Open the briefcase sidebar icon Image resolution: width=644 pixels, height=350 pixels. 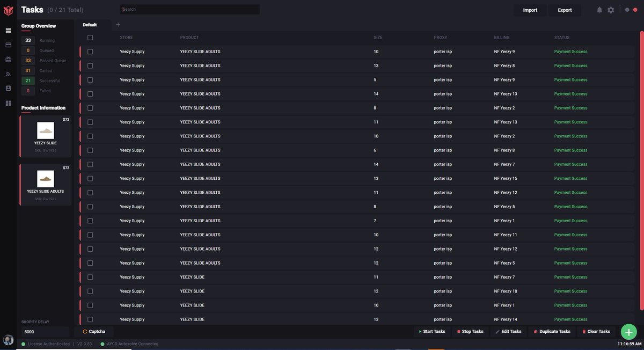[x=8, y=60]
